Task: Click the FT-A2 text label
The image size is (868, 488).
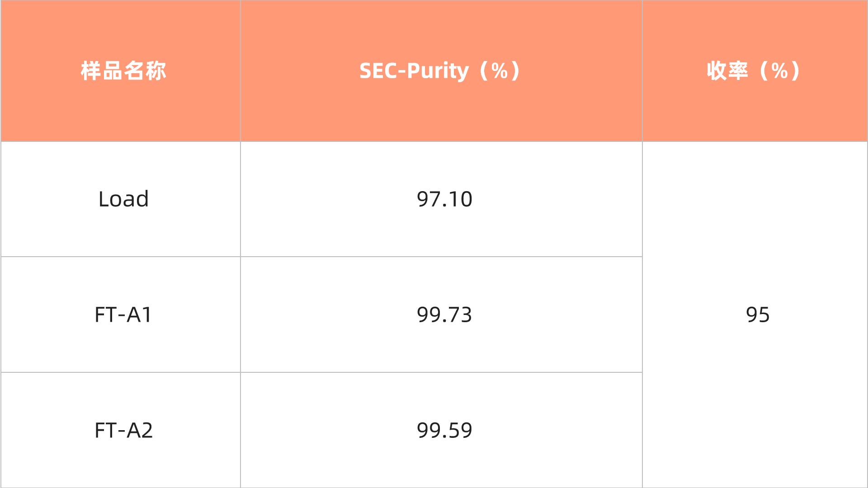Action: (123, 430)
